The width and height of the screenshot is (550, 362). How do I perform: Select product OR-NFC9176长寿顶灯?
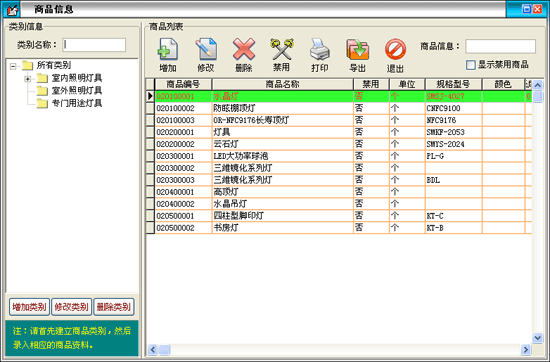[x=251, y=120]
